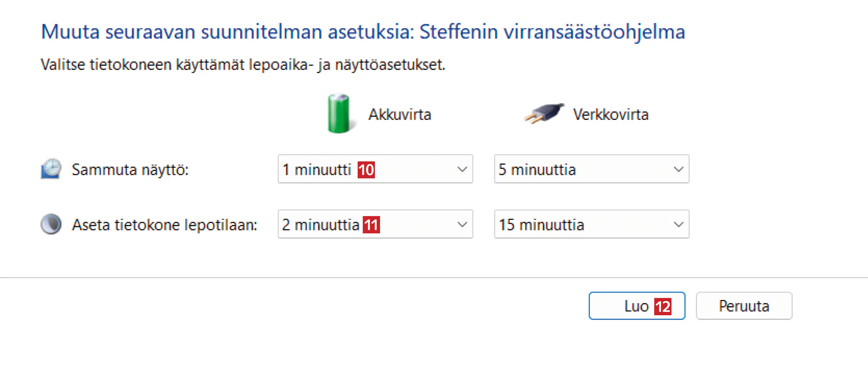
Task: Click the Muuta seuraavan suunnitelman asetuksia heading
Action: pyautogui.click(x=363, y=32)
